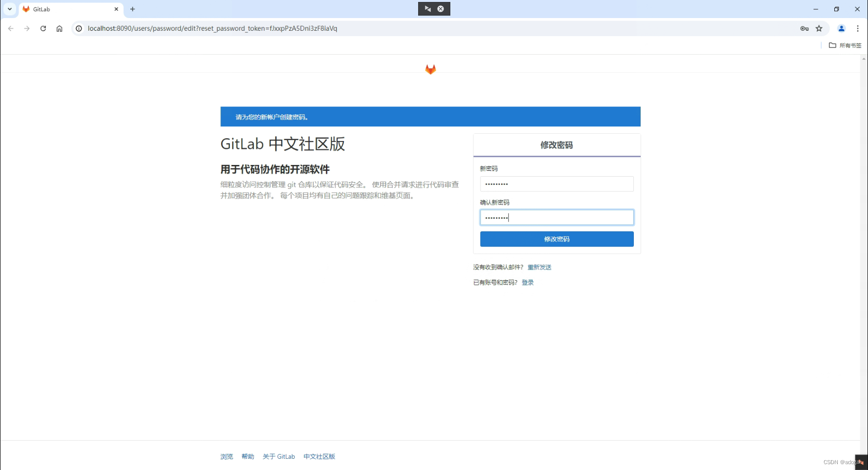Click the blue 请为您的新帐户创建密码 banner

tap(430, 117)
